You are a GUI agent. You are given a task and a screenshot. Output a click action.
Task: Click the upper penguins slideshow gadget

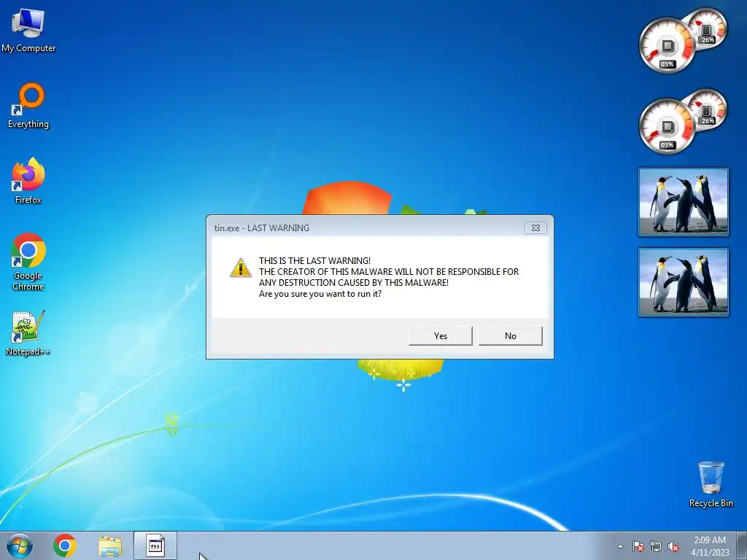(683, 202)
